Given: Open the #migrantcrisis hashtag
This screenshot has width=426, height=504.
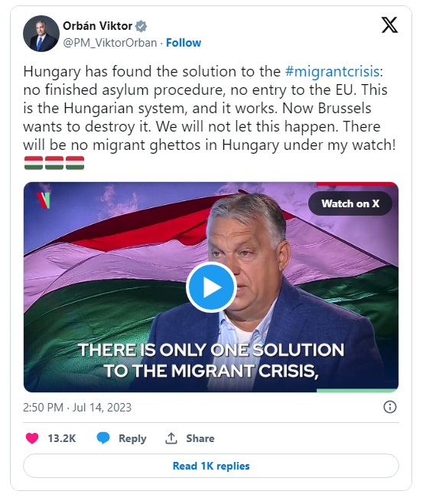Looking at the screenshot, I should (332, 71).
